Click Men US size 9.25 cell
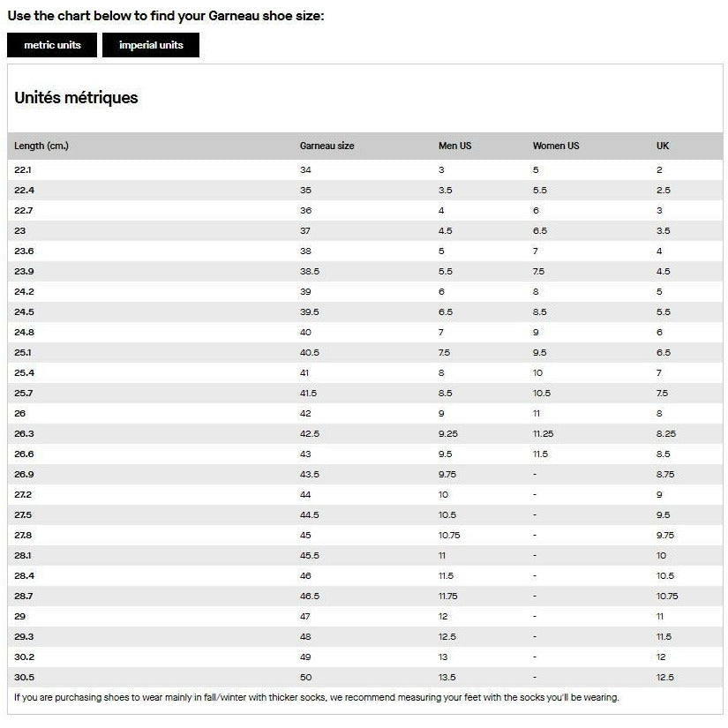 pyautogui.click(x=449, y=433)
